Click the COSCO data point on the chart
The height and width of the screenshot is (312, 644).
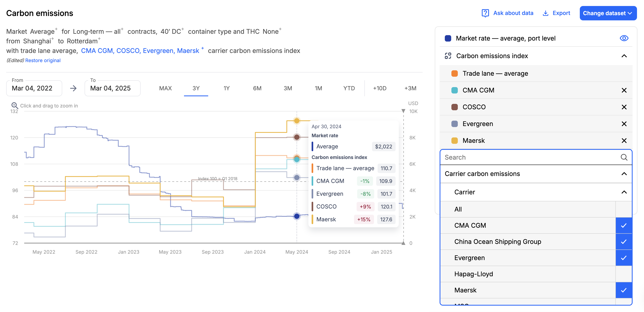(x=297, y=137)
